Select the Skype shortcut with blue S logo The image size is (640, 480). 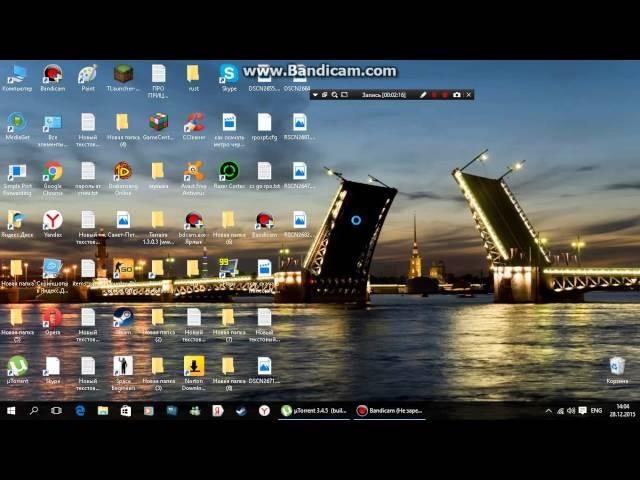click(x=229, y=78)
